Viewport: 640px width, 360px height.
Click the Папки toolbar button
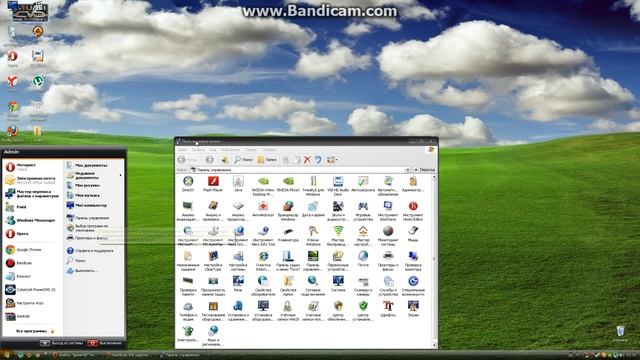[x=267, y=160]
